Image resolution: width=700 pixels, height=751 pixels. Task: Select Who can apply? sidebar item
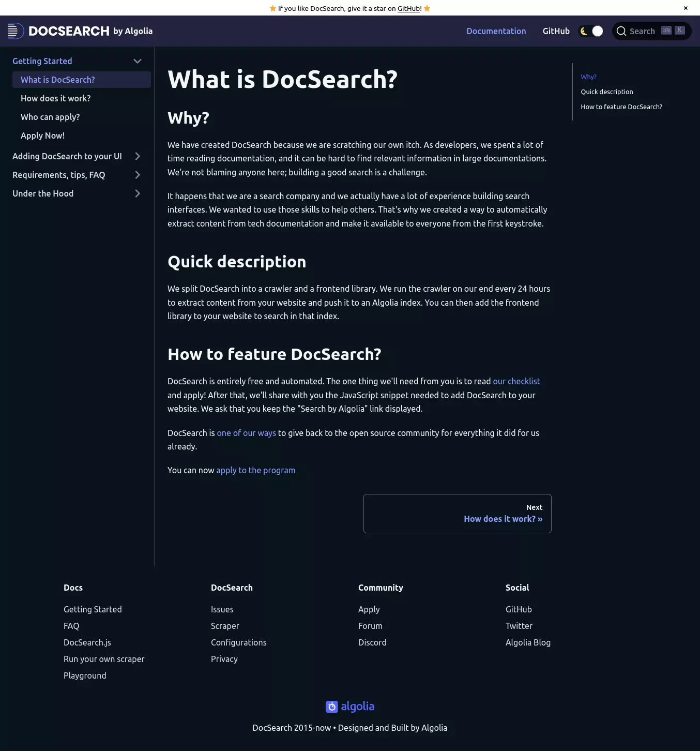point(82,117)
